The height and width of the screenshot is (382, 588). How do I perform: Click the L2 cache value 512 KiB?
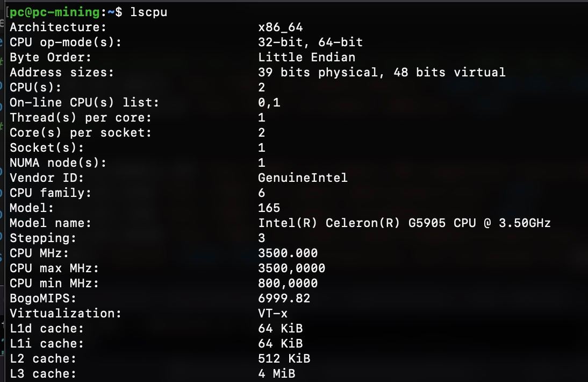[284, 358]
